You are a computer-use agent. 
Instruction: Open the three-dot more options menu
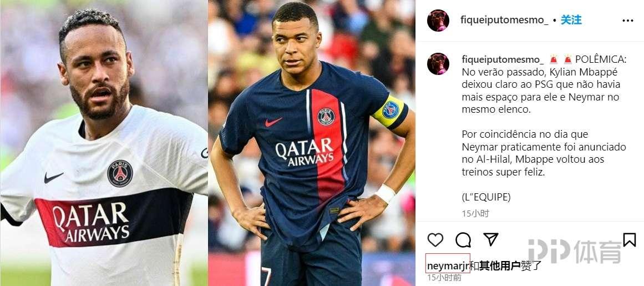tap(627, 21)
